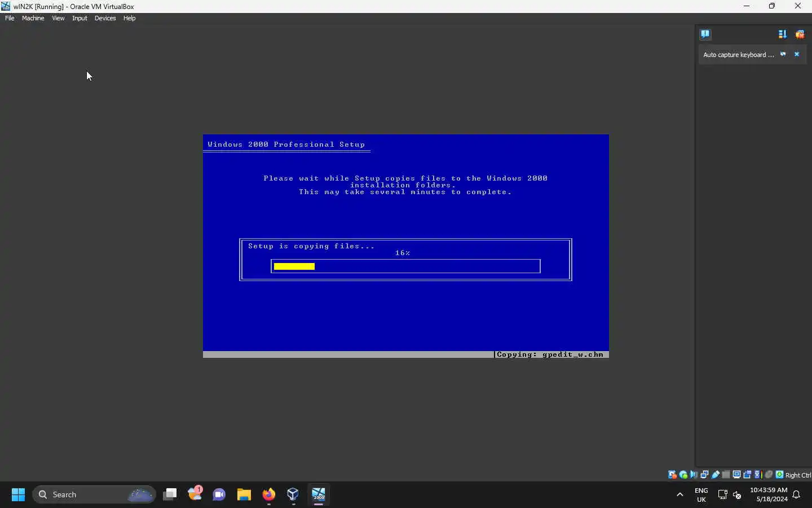Open the taskbar app with notification badge

[195, 493]
